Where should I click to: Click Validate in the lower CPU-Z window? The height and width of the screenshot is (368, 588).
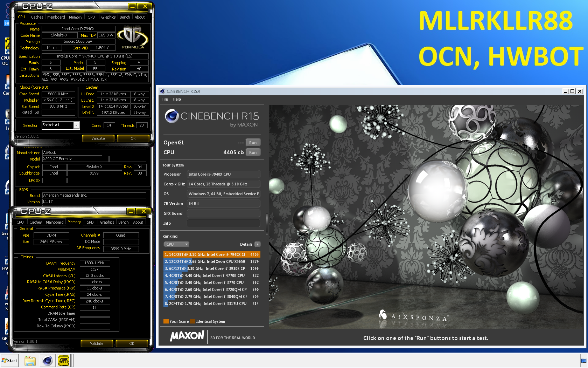click(97, 343)
